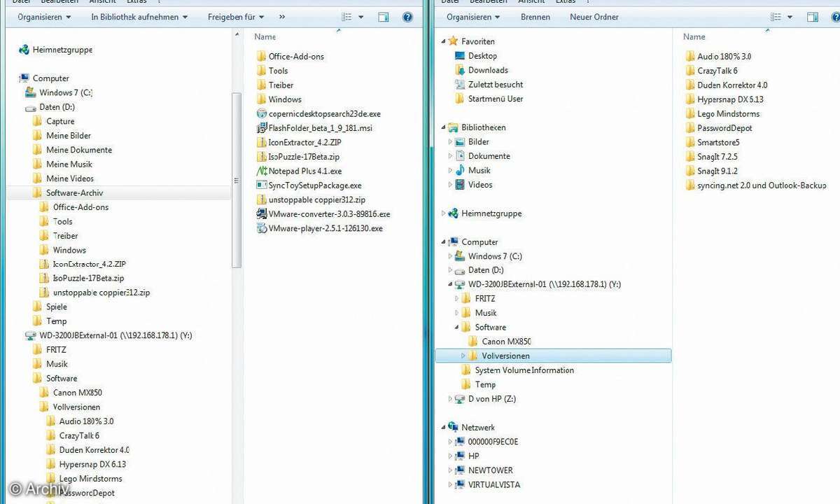Open Treiber folder in file list

(x=275, y=85)
